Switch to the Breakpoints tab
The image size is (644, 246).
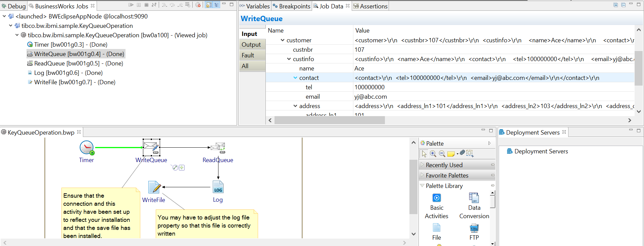(x=292, y=6)
